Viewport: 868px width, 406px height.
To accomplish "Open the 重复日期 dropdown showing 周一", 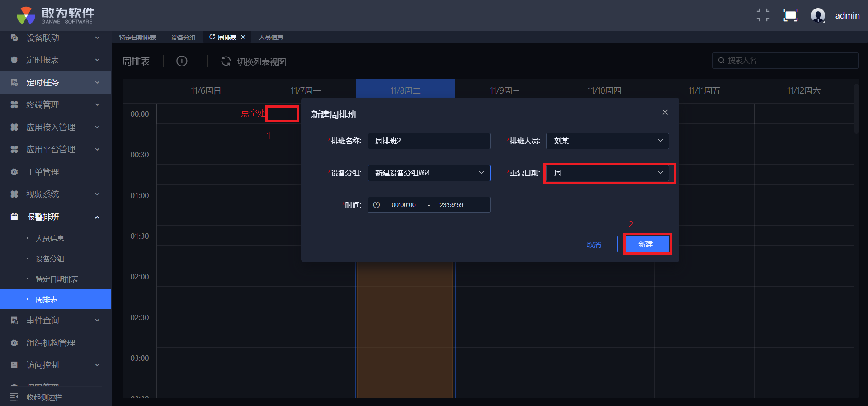I will coord(607,173).
